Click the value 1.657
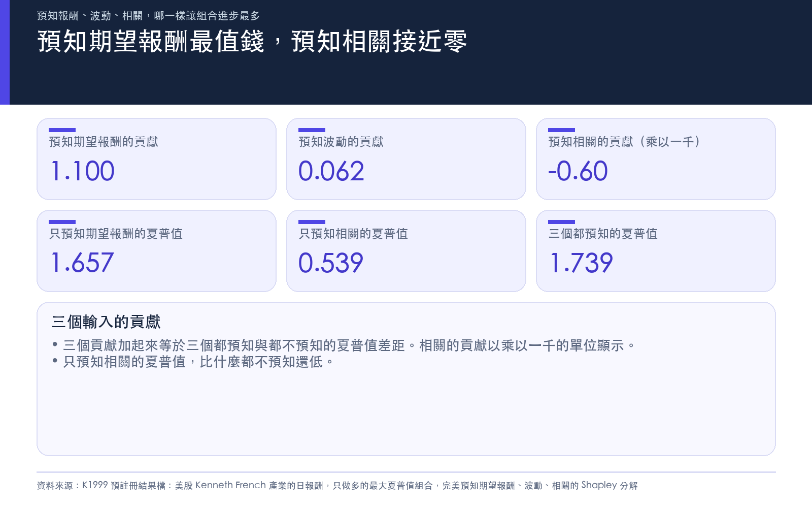This screenshot has height=508, width=812. pos(82,263)
